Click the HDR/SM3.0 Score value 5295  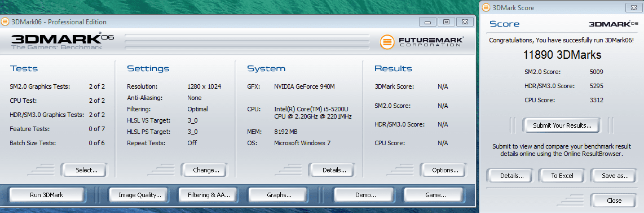pyautogui.click(x=597, y=86)
